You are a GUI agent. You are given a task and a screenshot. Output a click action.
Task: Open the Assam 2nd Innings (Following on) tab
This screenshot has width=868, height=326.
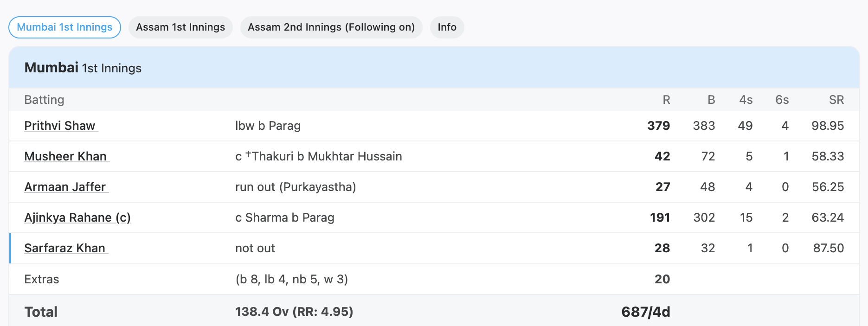[x=331, y=27]
